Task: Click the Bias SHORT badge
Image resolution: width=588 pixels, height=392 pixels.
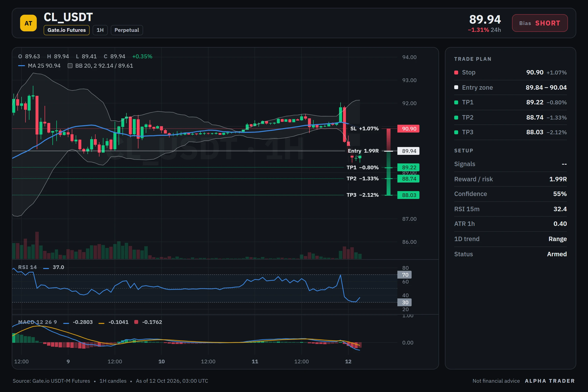Action: click(539, 23)
